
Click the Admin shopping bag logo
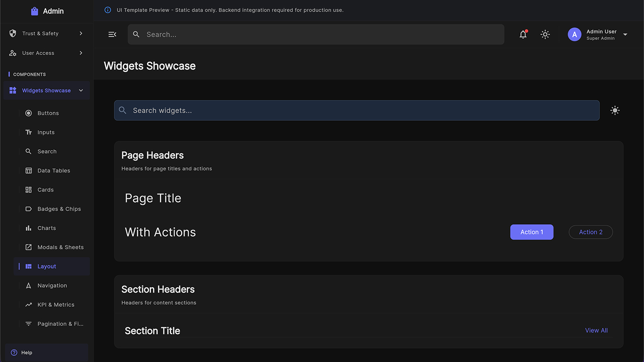[34, 11]
